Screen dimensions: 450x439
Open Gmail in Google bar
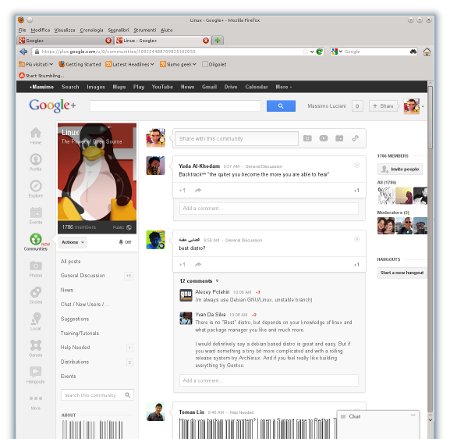[x=209, y=87]
